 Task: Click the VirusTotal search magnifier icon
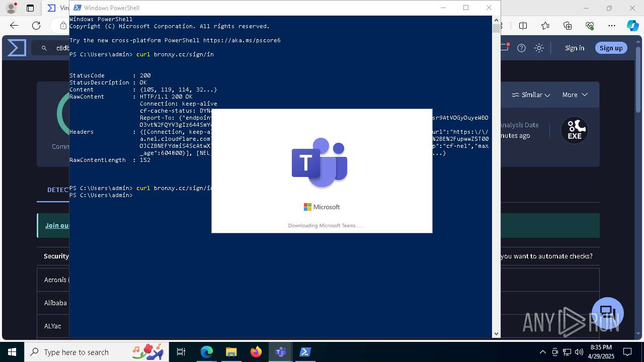pos(44,48)
